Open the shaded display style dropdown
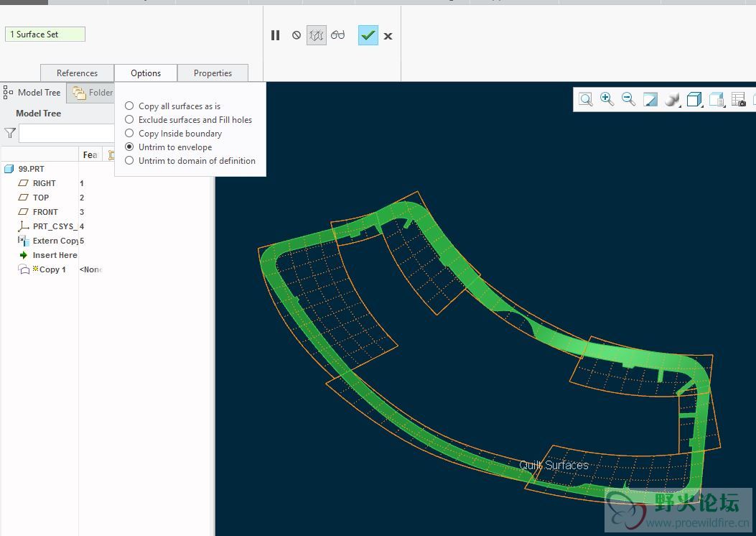The height and width of the screenshot is (536, 756). [672, 99]
